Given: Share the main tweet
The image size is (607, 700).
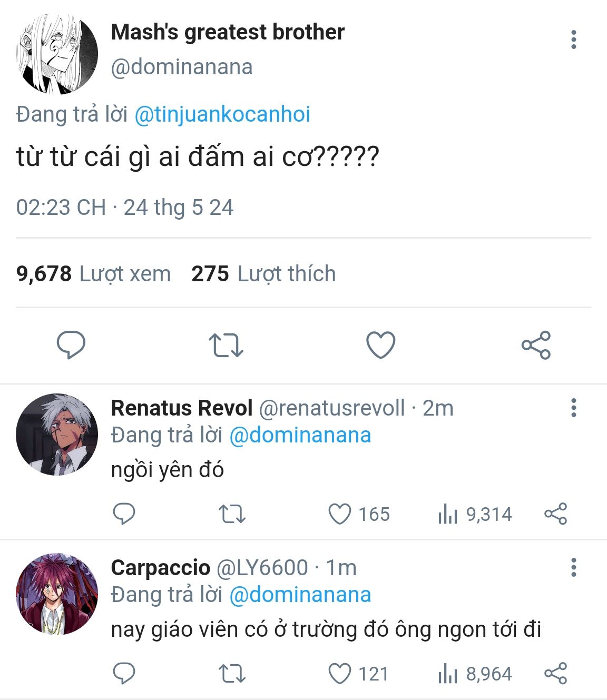Looking at the screenshot, I should tap(536, 345).
